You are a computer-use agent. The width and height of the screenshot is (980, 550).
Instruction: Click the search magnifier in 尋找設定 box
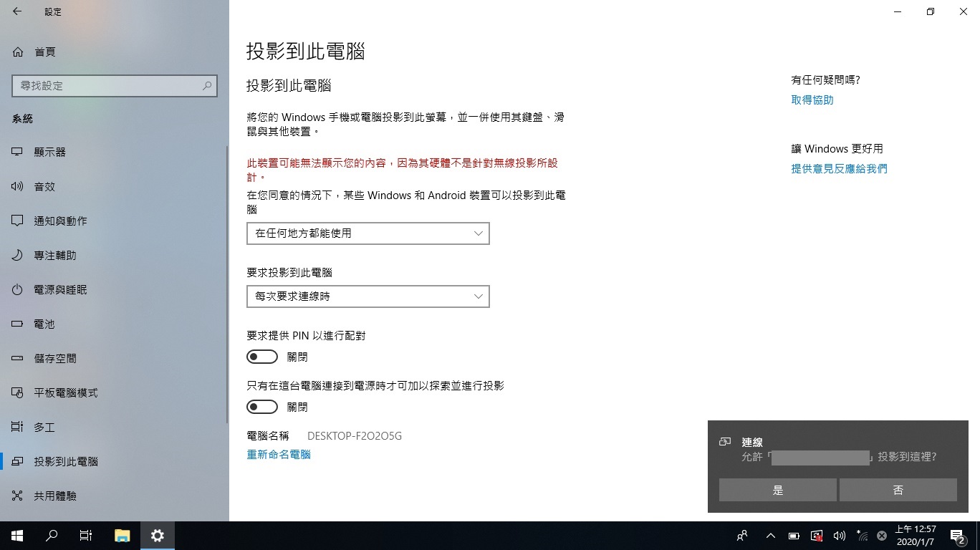point(207,85)
